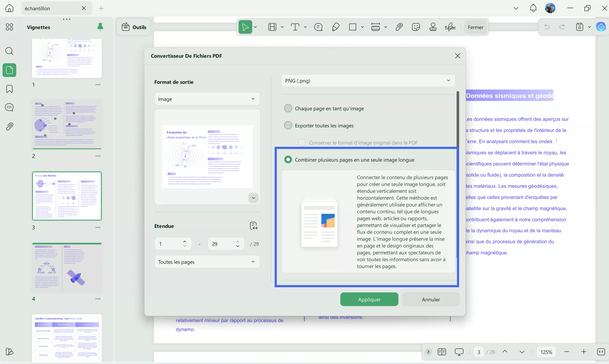Open the search panel in left sidebar
609x364 pixels.
click(x=9, y=51)
